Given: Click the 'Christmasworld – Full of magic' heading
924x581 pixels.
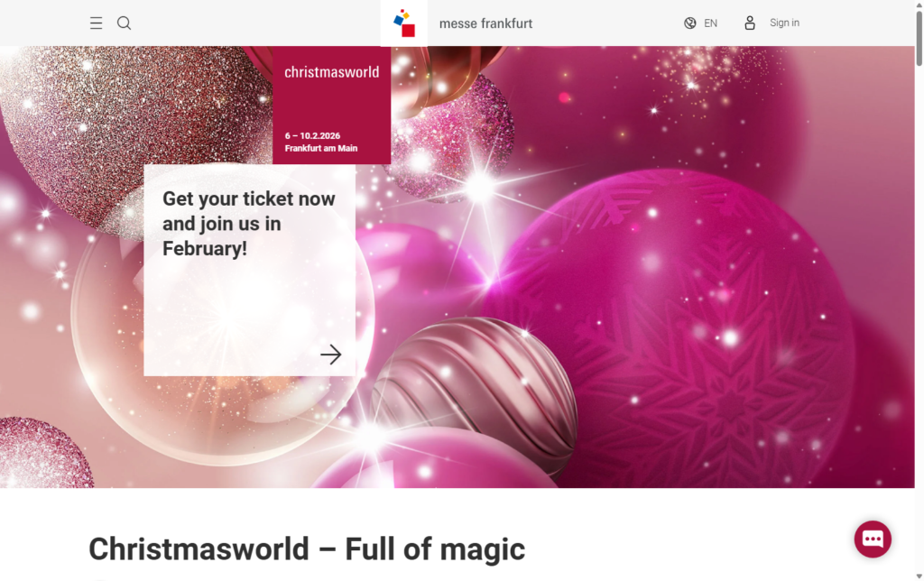Looking at the screenshot, I should click(307, 549).
